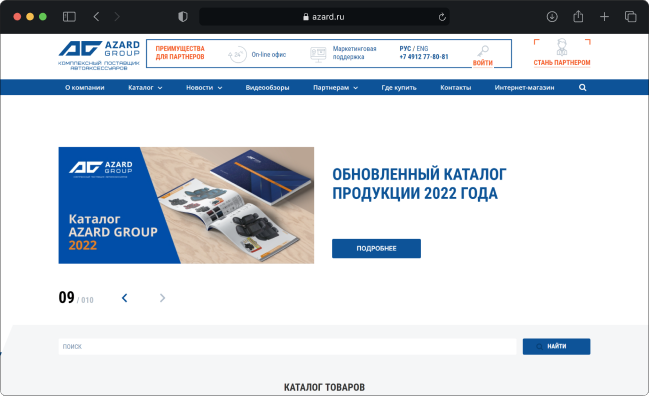The image size is (649, 396).
Task: Click the key icon above Войти
Action: point(483,51)
